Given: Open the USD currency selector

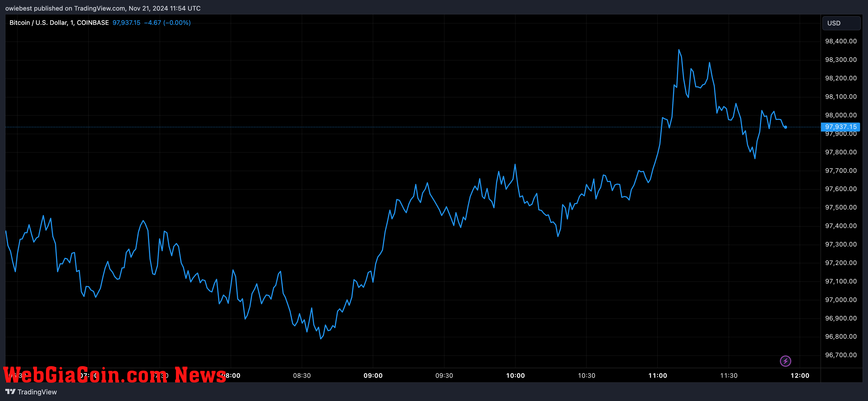Looking at the screenshot, I should (841, 23).
